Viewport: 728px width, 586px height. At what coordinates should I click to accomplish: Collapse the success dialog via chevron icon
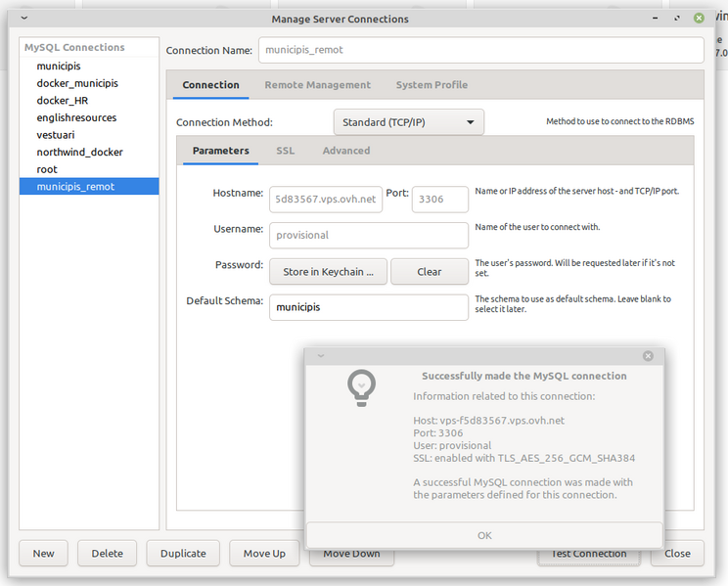point(320,356)
